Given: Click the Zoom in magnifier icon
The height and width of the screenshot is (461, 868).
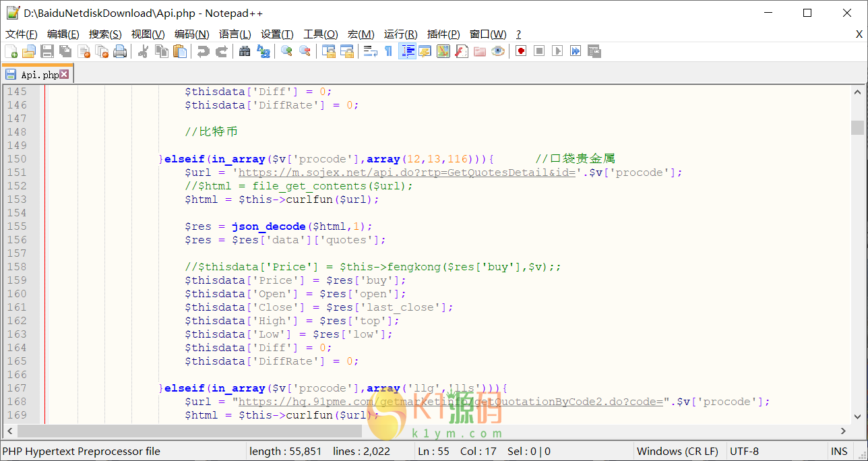Looking at the screenshot, I should [287, 51].
